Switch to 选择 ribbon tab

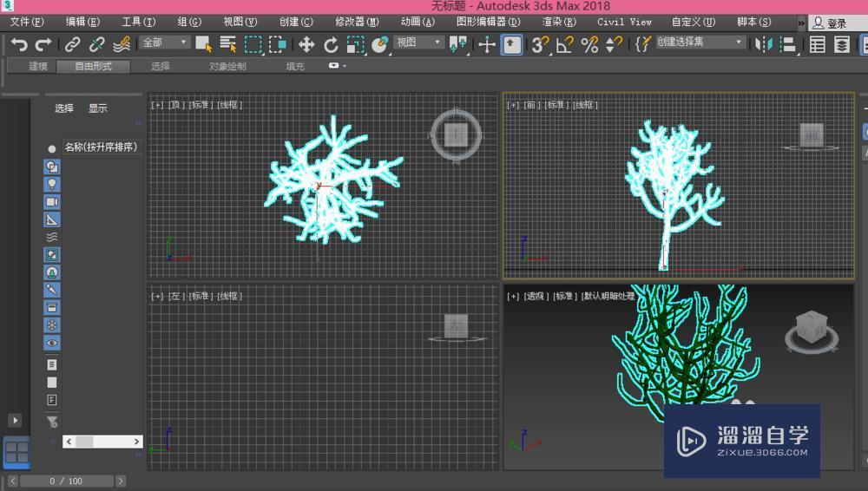[x=161, y=67]
